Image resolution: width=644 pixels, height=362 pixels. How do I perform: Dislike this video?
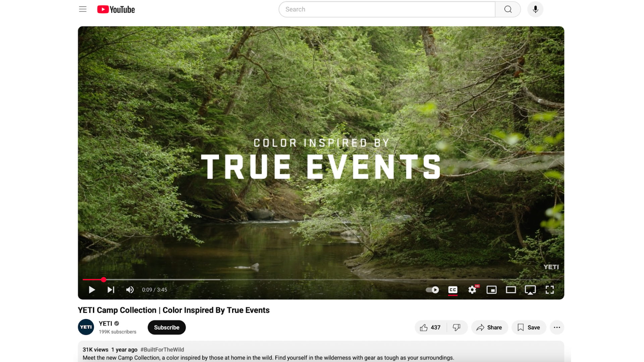457,327
